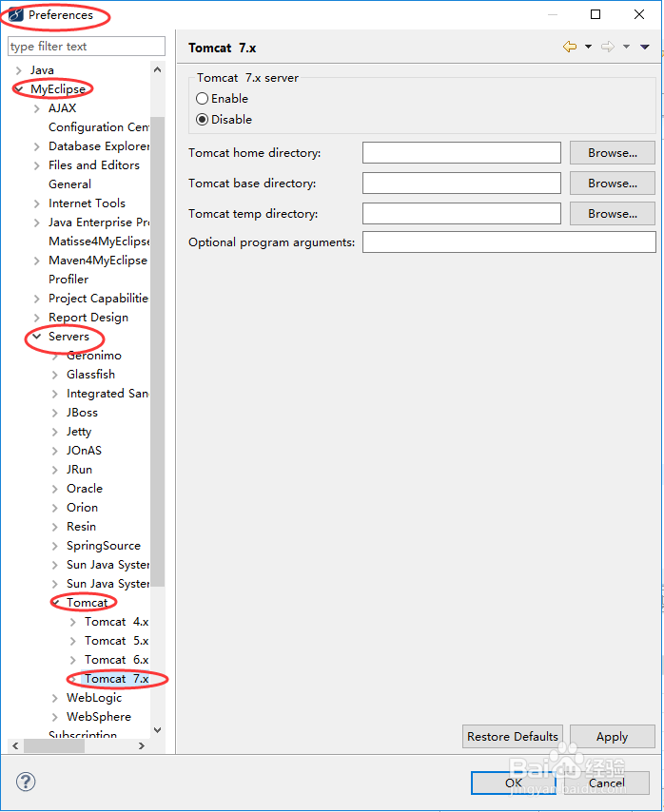Click the Optional program arguments field

point(509,242)
